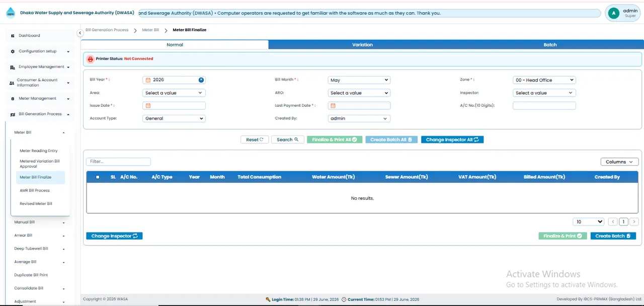This screenshot has width=644, height=306.
Task: Open AMR Bill Process menu item
Action: (35, 191)
